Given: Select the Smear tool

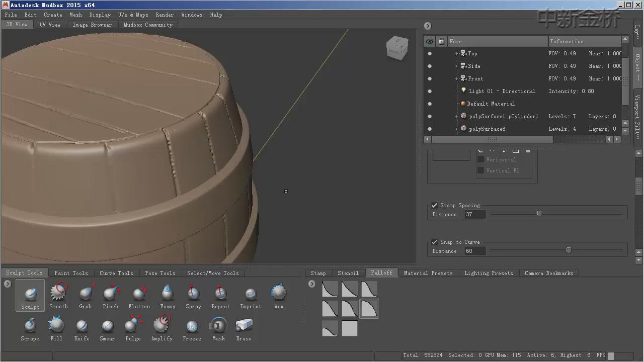Looking at the screenshot, I should pyautogui.click(x=107, y=329).
